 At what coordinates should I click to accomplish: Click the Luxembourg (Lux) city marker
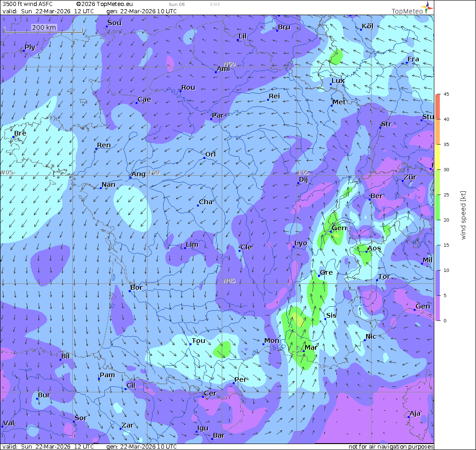click(x=331, y=84)
